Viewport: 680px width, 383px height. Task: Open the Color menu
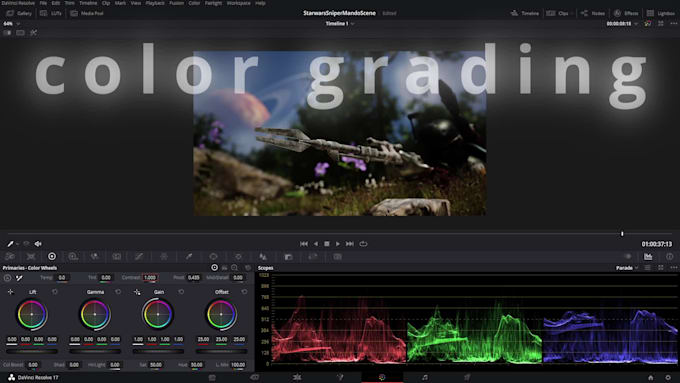[x=194, y=3]
